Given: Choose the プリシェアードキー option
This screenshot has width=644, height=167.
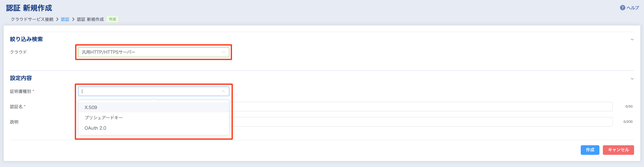Looking at the screenshot, I should [x=104, y=118].
